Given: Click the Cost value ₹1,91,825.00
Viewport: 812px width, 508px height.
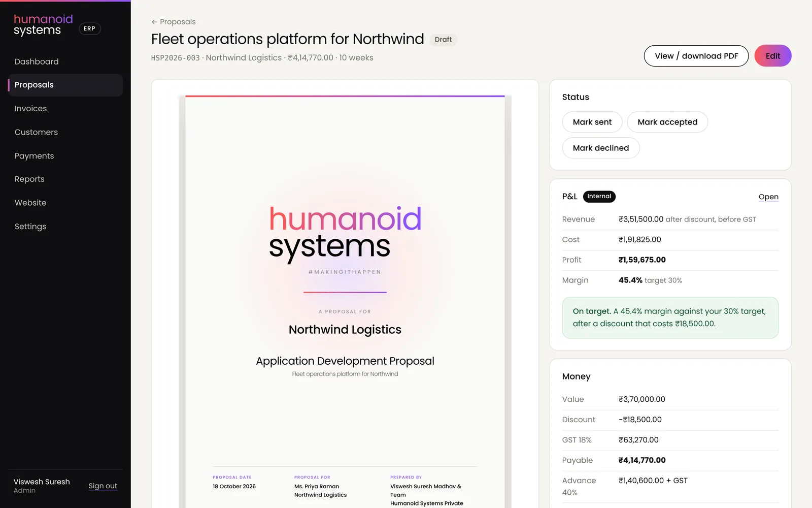Looking at the screenshot, I should click(640, 240).
